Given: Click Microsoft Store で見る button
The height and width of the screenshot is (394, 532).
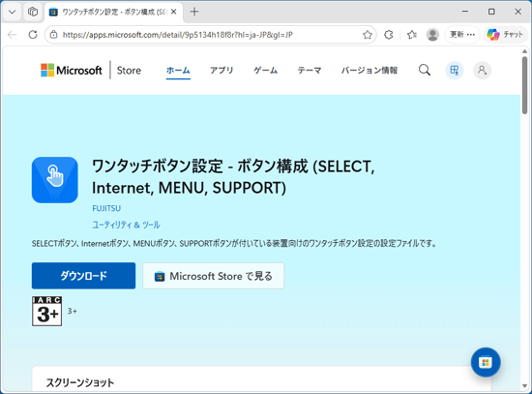Looking at the screenshot, I should coord(214,276).
